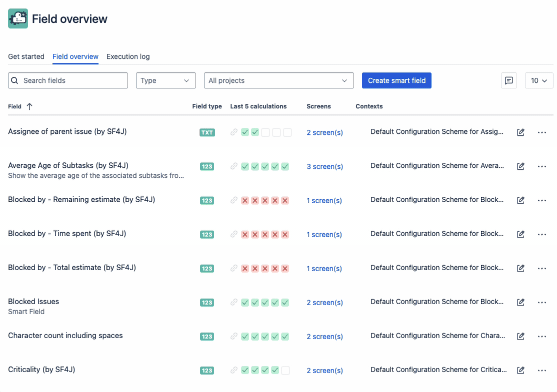Viewport: 557px width, 392px height.
Task: Open more actions for Average Age of Subtasks
Action: pyautogui.click(x=541, y=166)
